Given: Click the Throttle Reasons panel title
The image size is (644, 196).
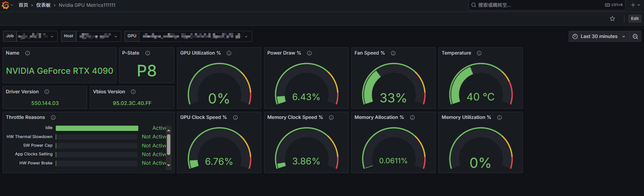Looking at the screenshot, I should click(25, 117).
